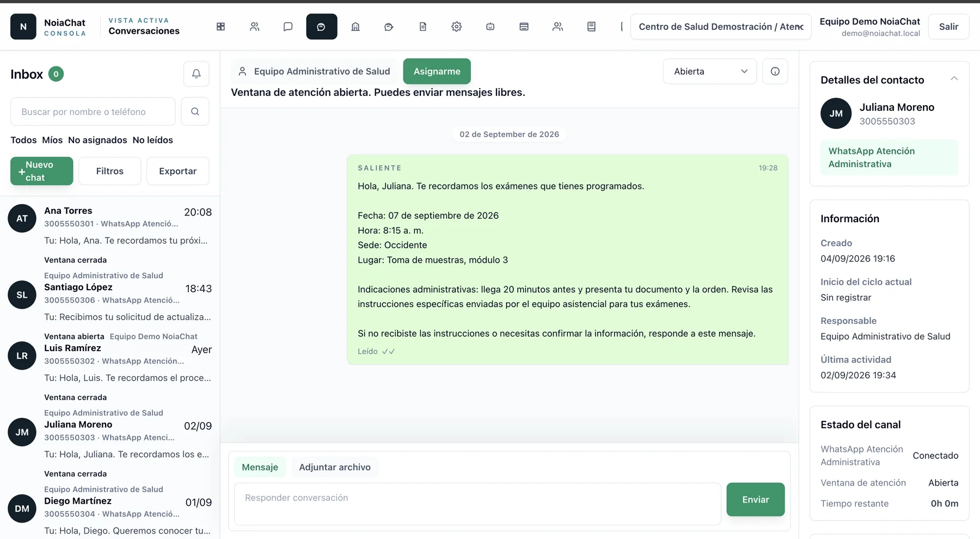
Task: Click the notification bell icon
Action: pos(197,74)
